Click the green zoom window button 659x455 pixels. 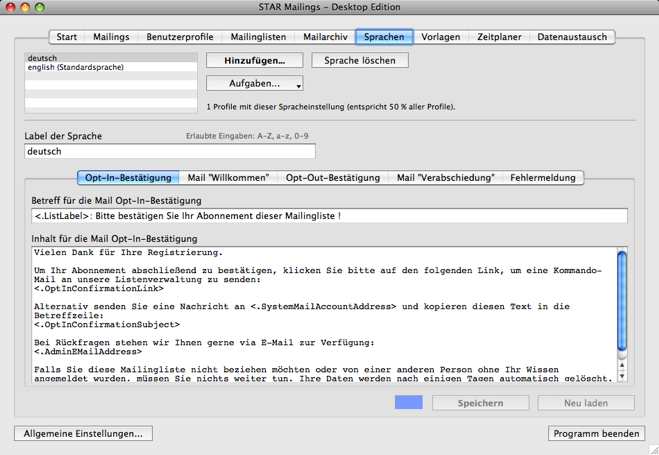pos(40,7)
